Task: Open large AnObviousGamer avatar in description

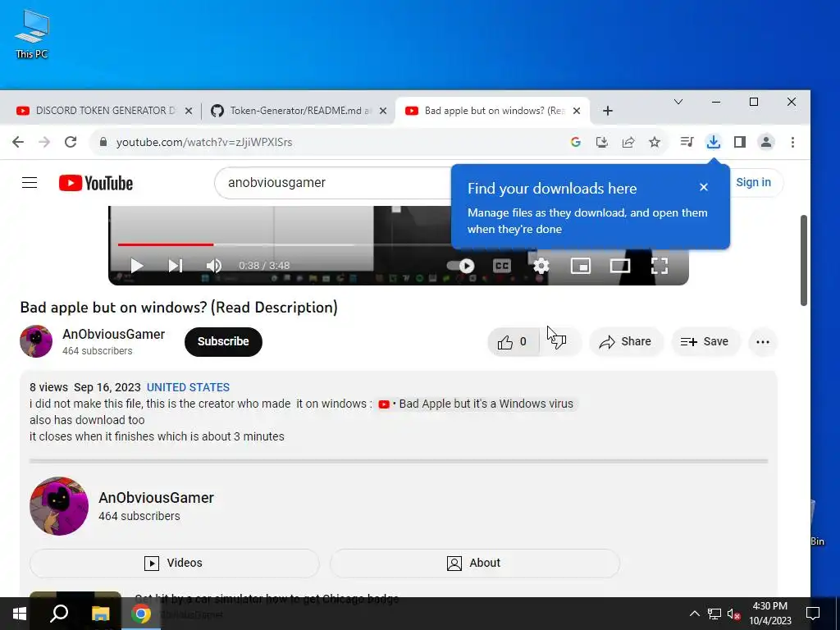Action: (59, 506)
